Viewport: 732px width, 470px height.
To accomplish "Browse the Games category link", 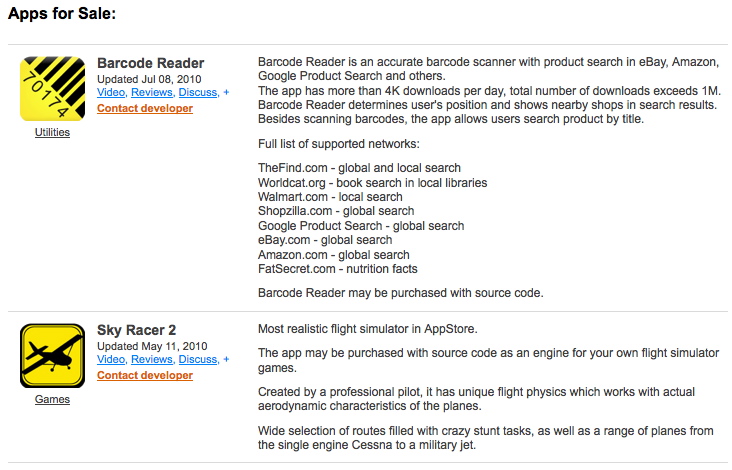I will [x=52, y=400].
